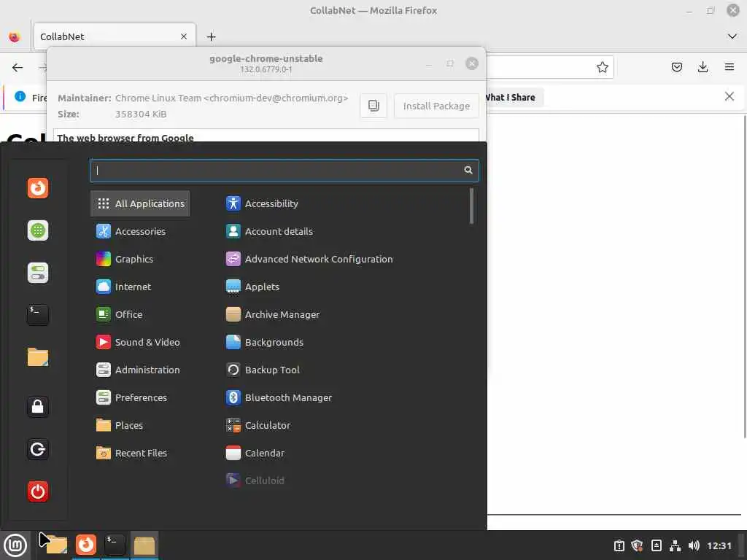The width and height of the screenshot is (747, 560).
Task: Open Software Manager from favorites sidebar
Action: tap(38, 230)
